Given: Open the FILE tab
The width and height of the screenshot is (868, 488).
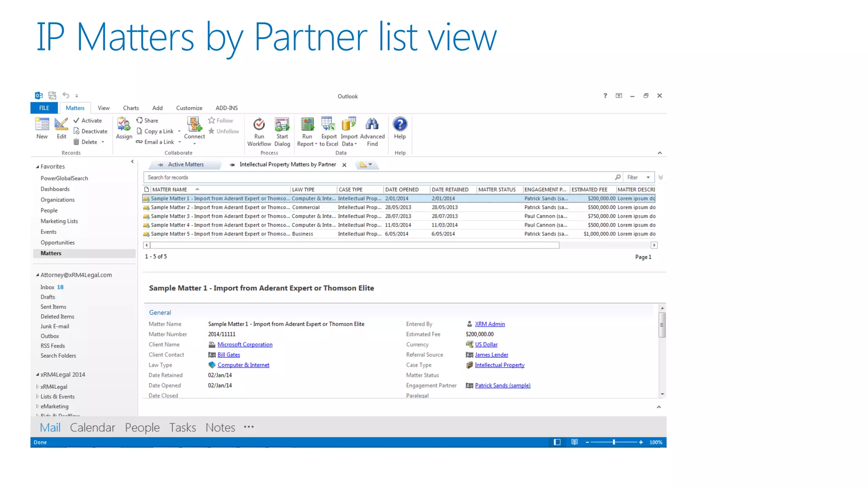Looking at the screenshot, I should coord(44,108).
